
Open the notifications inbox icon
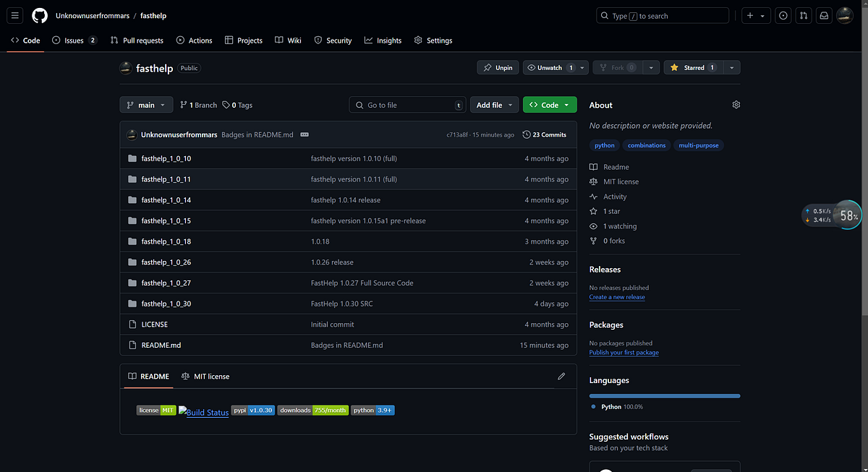(x=824, y=14)
